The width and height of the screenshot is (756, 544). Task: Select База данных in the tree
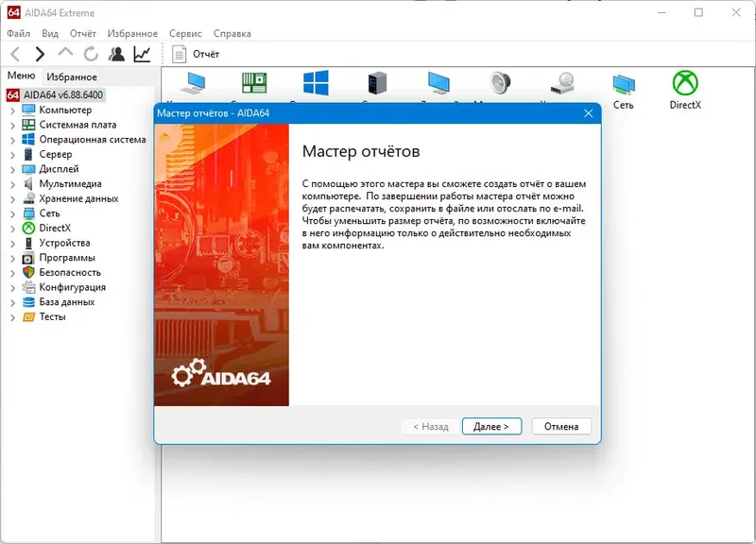[66, 302]
